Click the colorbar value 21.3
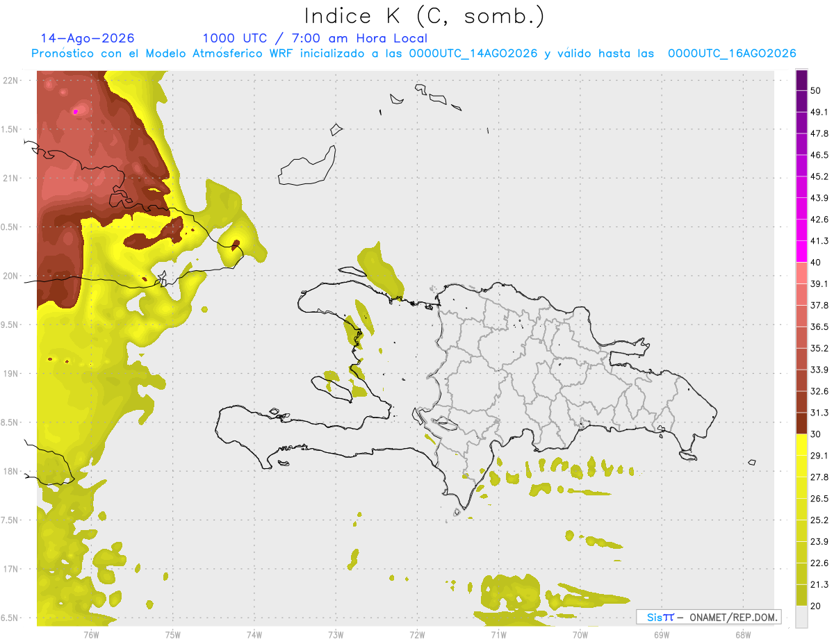The image size is (834, 644). (x=819, y=584)
